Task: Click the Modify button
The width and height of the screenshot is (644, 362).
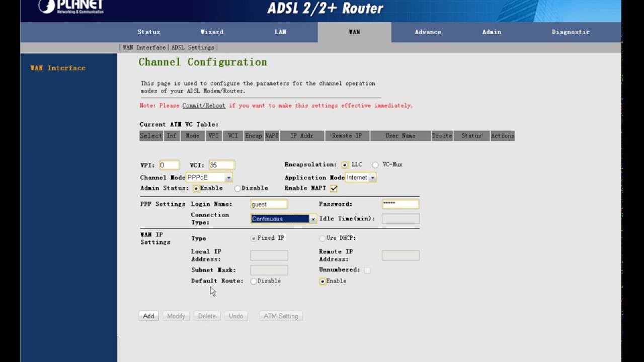Action: (x=176, y=316)
